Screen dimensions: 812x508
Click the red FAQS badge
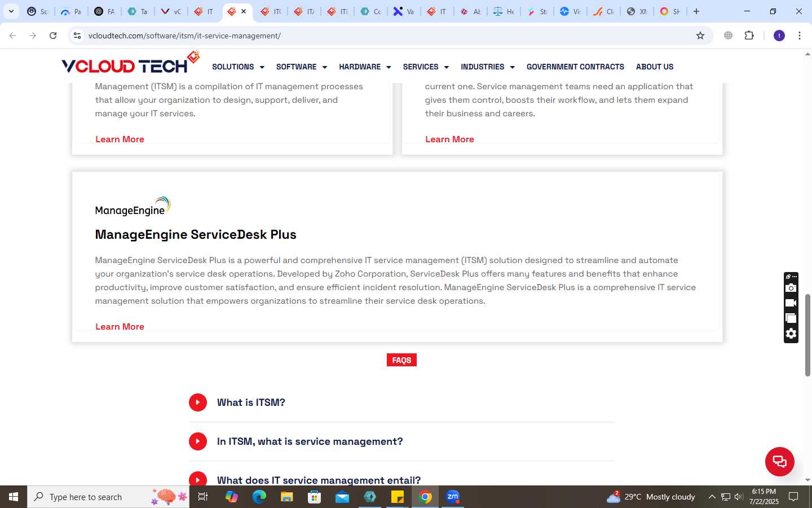coord(401,360)
